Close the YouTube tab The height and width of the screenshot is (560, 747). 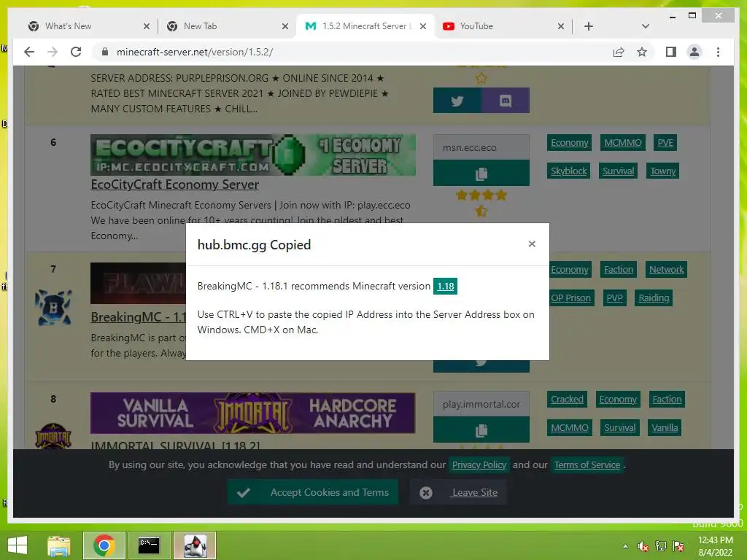[x=561, y=26]
